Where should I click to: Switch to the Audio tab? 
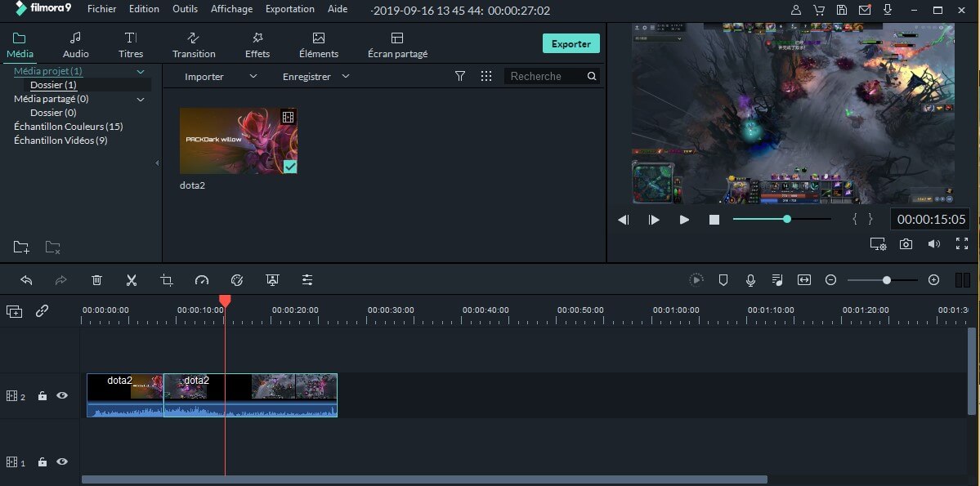76,46
